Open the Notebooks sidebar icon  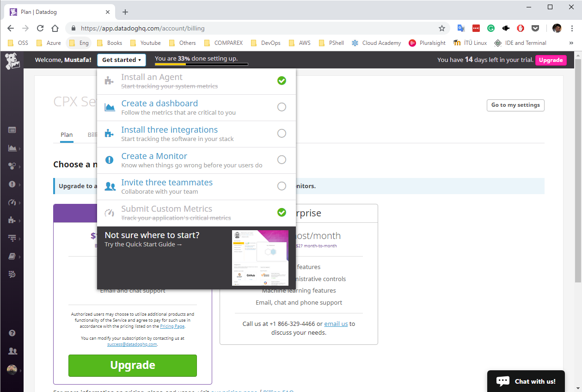(12, 256)
